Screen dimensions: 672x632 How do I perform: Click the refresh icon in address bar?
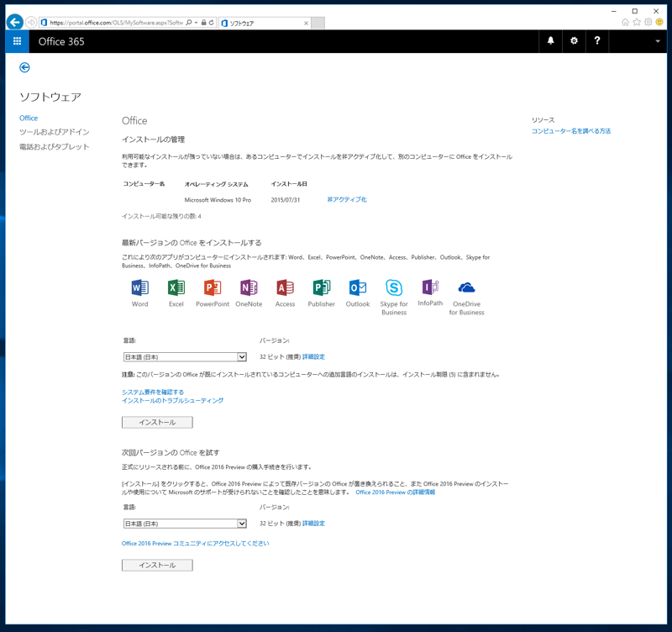[x=212, y=23]
